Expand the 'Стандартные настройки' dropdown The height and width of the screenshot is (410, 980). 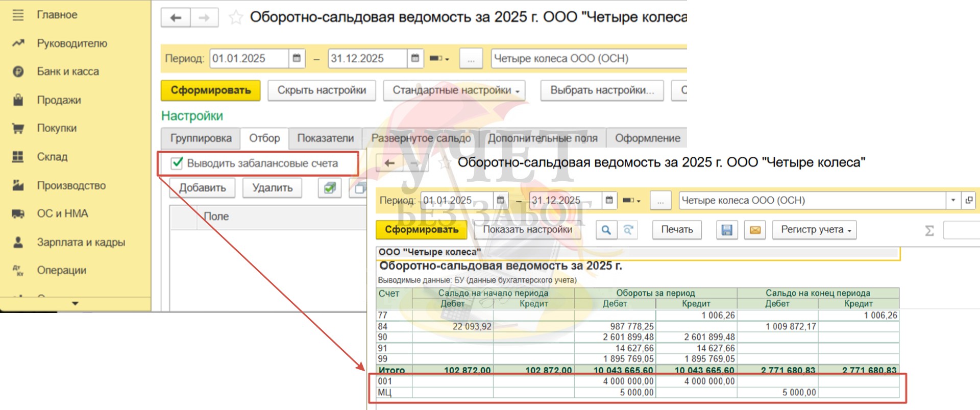pyautogui.click(x=454, y=90)
